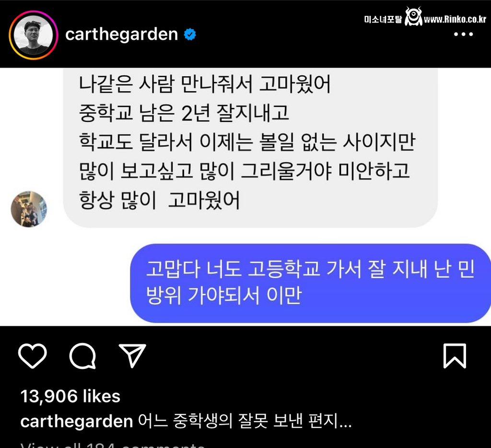Click the sender's round avatar in chat
The image size is (491, 448).
(x=29, y=209)
